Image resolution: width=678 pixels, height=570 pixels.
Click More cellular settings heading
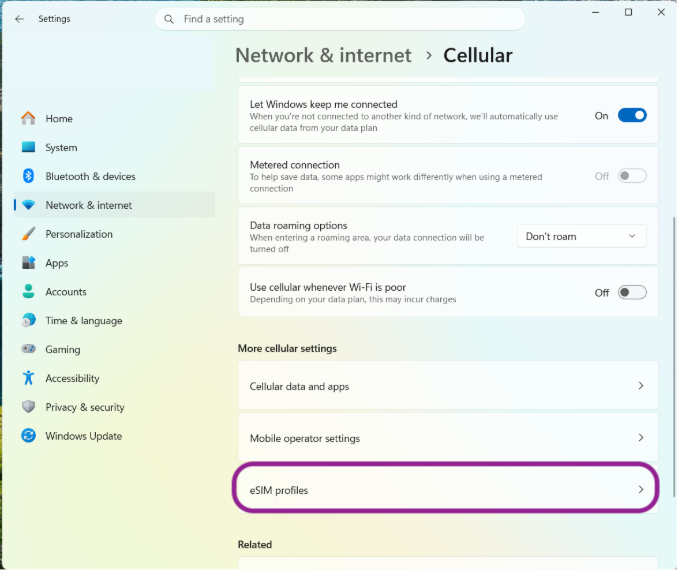(x=287, y=348)
